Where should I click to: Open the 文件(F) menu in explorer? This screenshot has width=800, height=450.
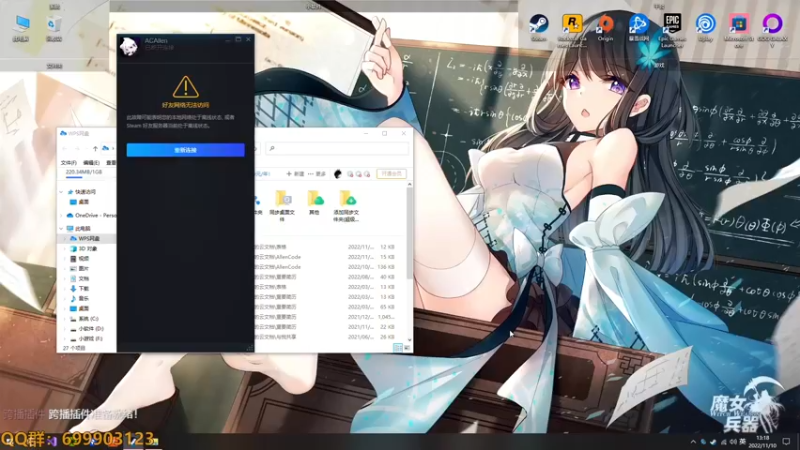tap(68, 163)
